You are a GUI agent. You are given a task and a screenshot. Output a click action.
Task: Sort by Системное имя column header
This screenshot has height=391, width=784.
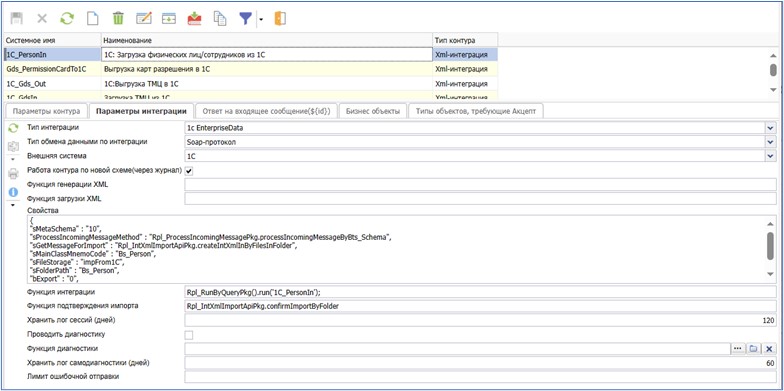(x=52, y=40)
